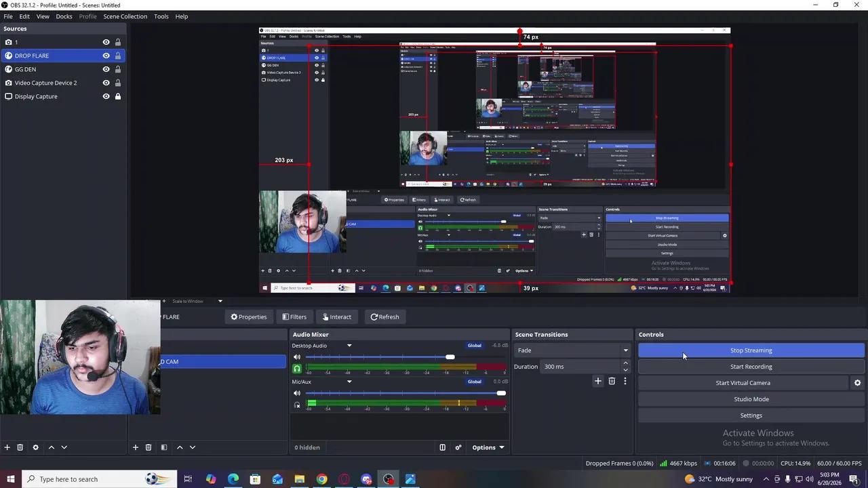The image size is (868, 488).
Task: Click the camera icon of source "1"
Action: pyautogui.click(x=8, y=42)
